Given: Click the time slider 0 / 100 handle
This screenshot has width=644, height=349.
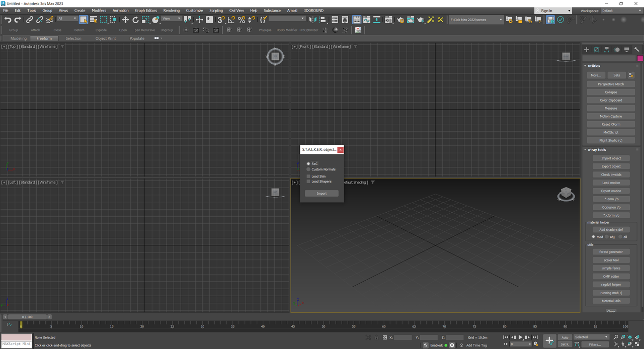Looking at the screenshot, I should tap(27, 317).
